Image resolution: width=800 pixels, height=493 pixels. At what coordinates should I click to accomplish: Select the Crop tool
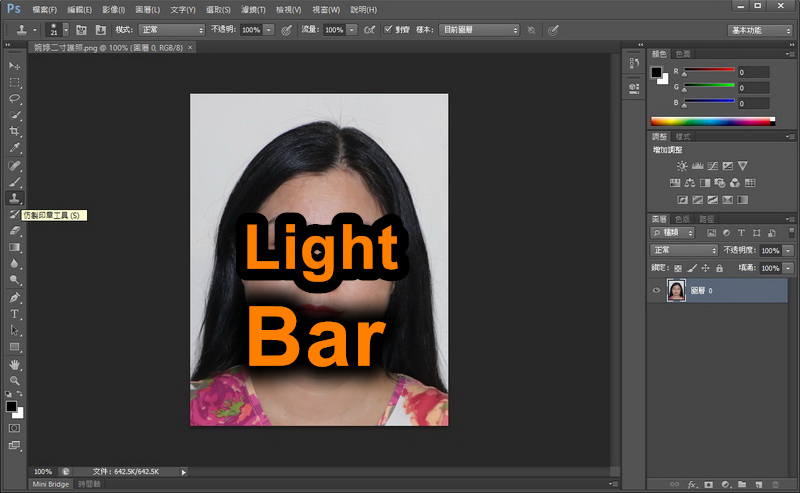coord(15,132)
